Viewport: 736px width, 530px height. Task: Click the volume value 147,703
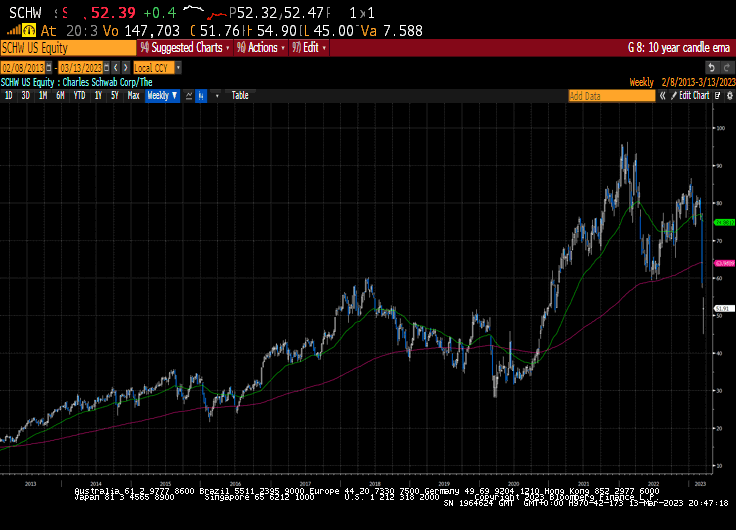(x=152, y=31)
